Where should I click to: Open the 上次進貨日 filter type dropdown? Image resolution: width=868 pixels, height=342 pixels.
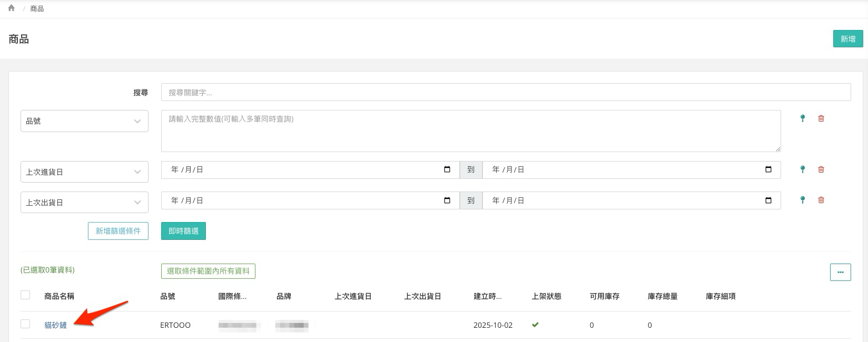pyautogui.click(x=84, y=172)
